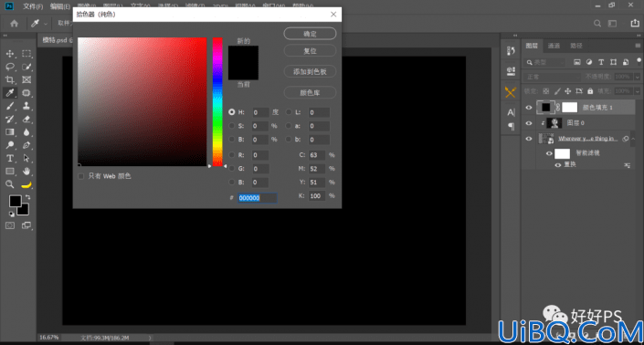Image resolution: width=644 pixels, height=345 pixels.
Task: Select the Lasso tool
Action: [x=10, y=67]
